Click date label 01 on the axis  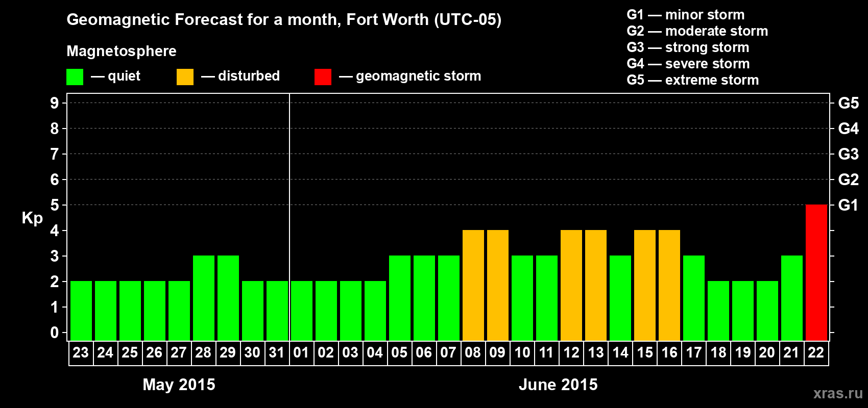[301, 352]
